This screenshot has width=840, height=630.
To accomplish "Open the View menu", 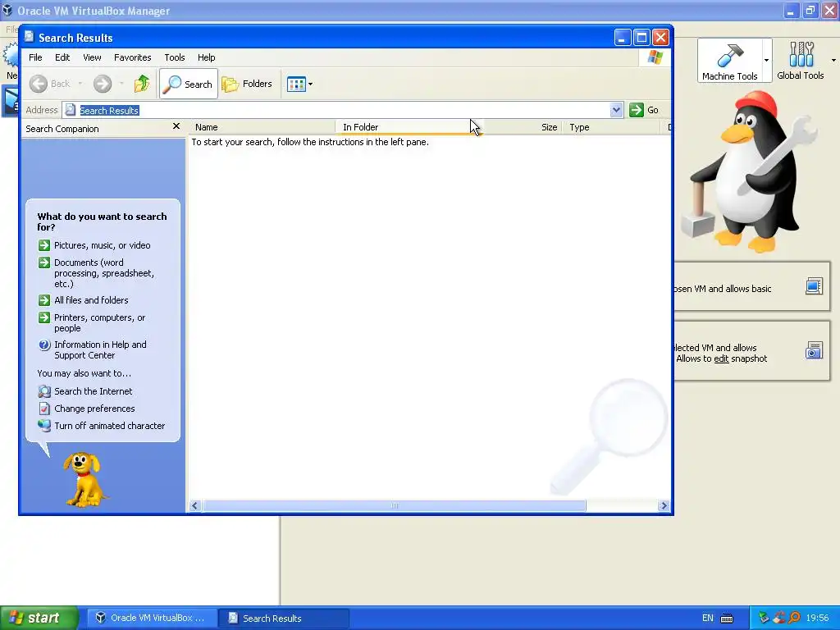I will click(92, 57).
